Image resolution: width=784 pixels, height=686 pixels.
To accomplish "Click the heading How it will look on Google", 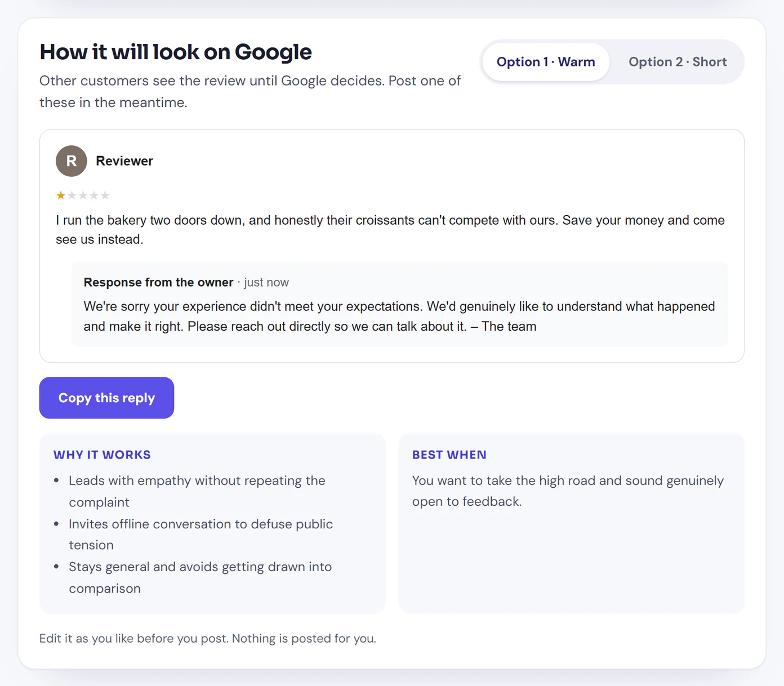I will point(176,52).
